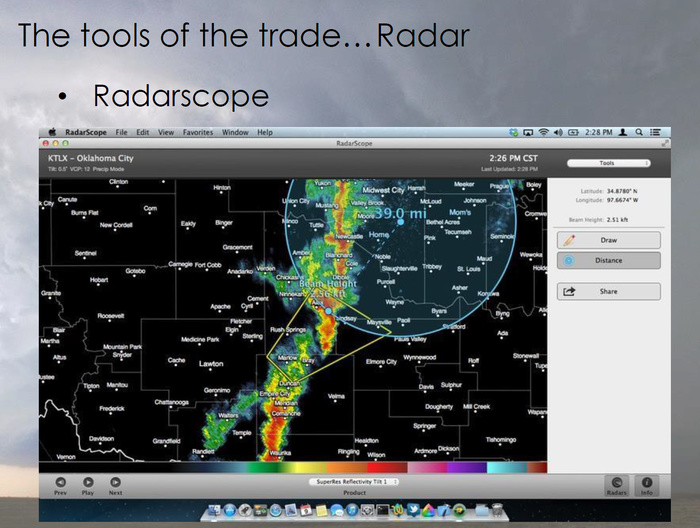700x528 pixels.
Task: Open the Help menu
Action: coord(265,132)
